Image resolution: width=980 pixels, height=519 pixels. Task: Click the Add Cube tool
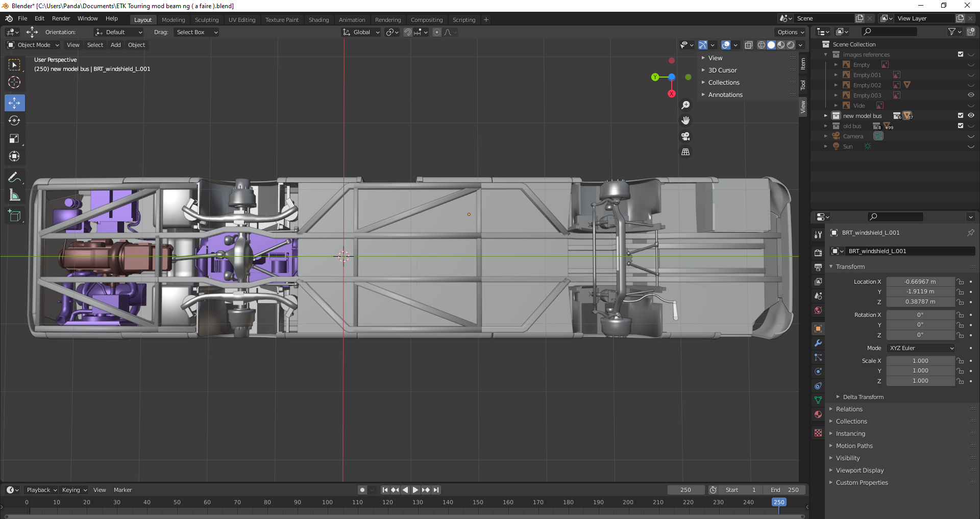pyautogui.click(x=14, y=216)
